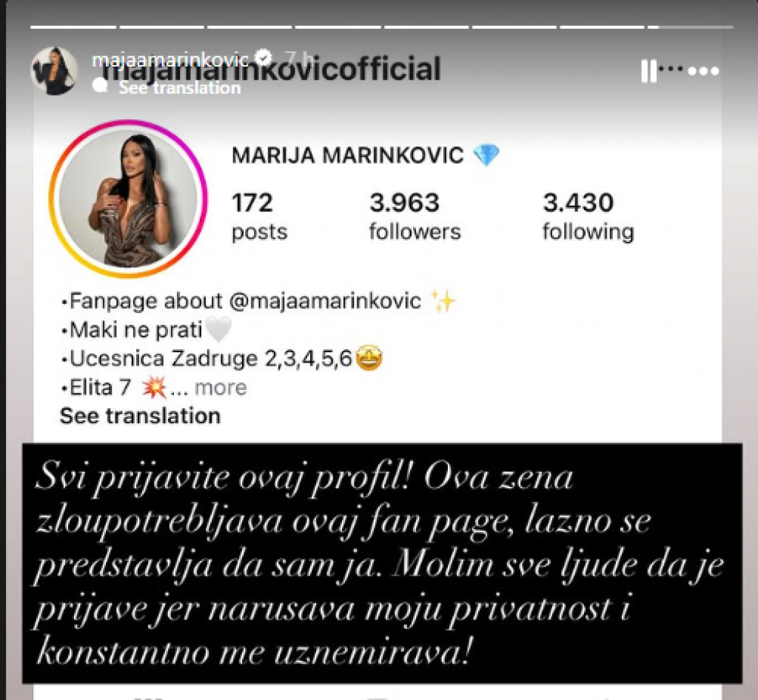Jump to the first story progress segment
The width and height of the screenshot is (758, 700).
coord(73,27)
